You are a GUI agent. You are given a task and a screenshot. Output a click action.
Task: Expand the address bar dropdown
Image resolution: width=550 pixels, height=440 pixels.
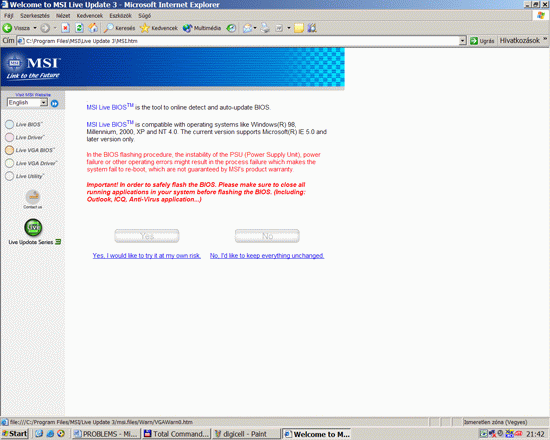(x=463, y=41)
